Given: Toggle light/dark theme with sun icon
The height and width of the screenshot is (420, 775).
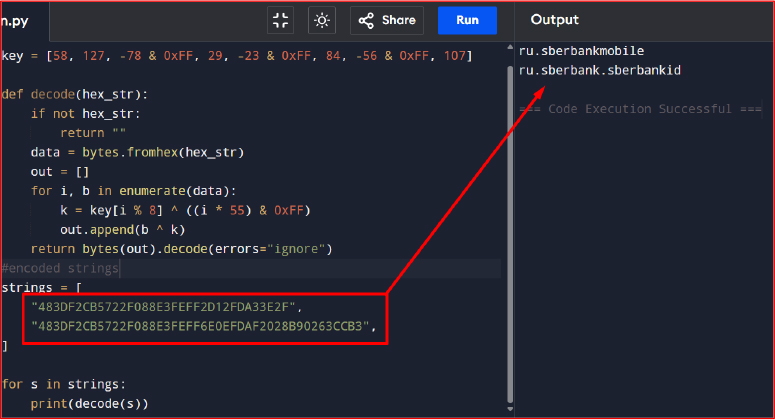Looking at the screenshot, I should click(x=322, y=20).
